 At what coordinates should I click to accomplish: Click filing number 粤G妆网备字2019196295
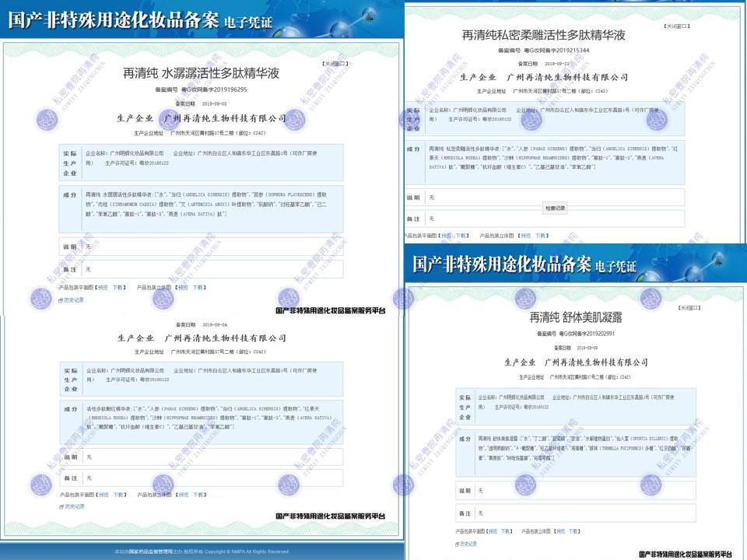point(215,89)
